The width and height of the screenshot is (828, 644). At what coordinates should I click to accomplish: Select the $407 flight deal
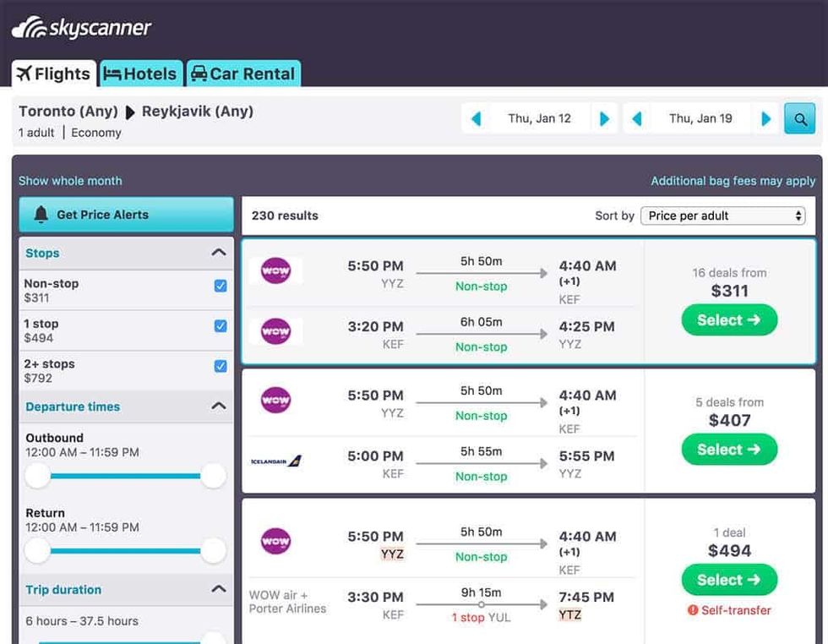729,449
